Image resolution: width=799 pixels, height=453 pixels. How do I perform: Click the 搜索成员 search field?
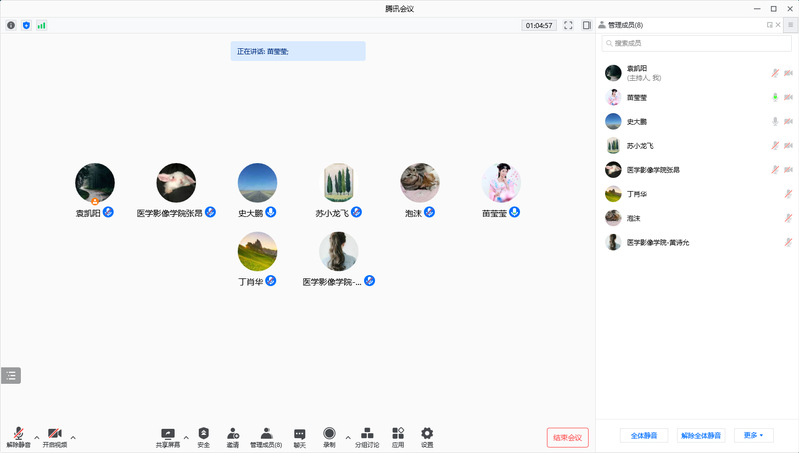(x=696, y=43)
